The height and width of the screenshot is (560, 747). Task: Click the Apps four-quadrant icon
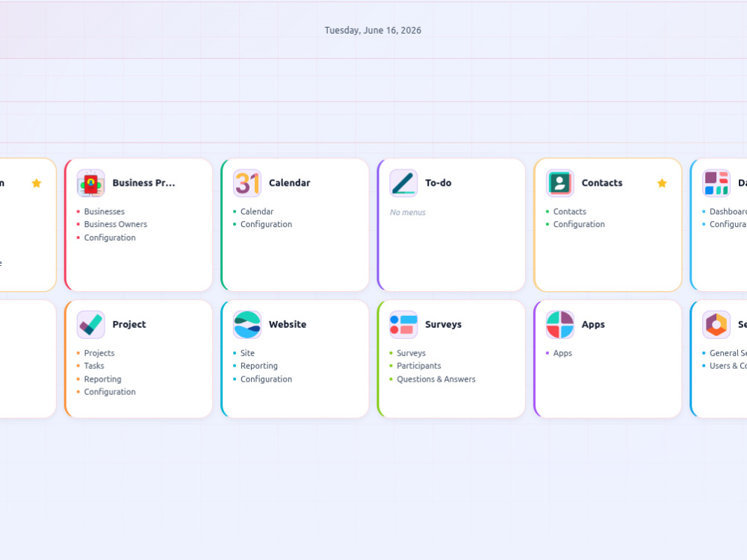(x=560, y=324)
